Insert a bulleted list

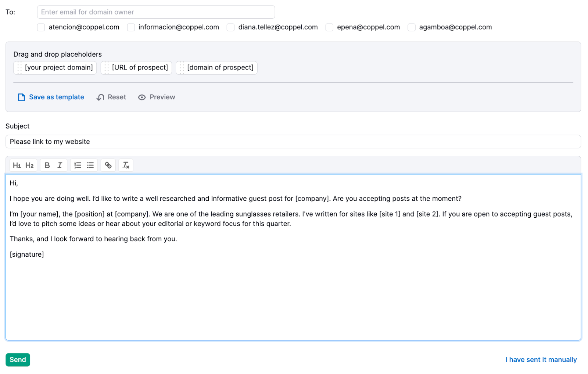(x=90, y=165)
